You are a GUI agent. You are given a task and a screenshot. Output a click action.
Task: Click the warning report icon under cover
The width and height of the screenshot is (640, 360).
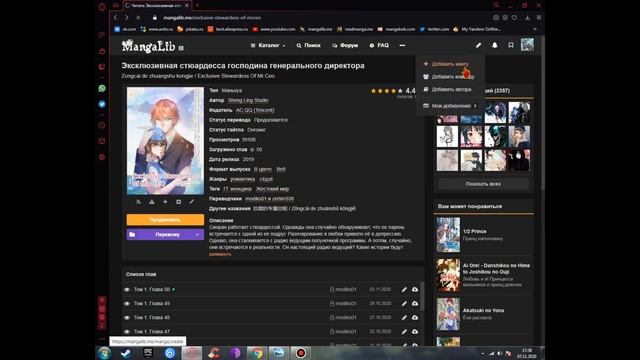click(152, 202)
